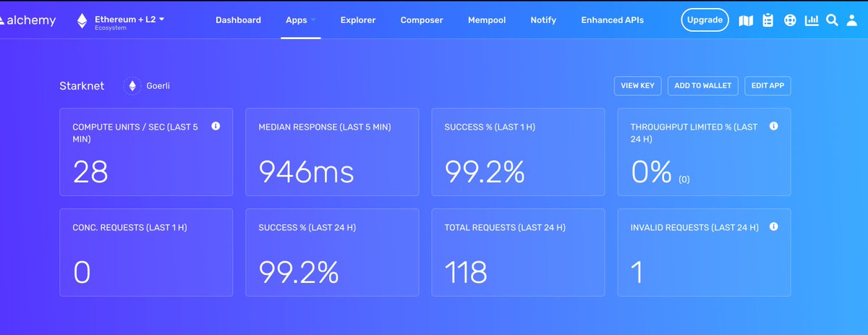Click the Total Requests (Last 24 H) label
This screenshot has width=868, height=335.
[505, 227]
